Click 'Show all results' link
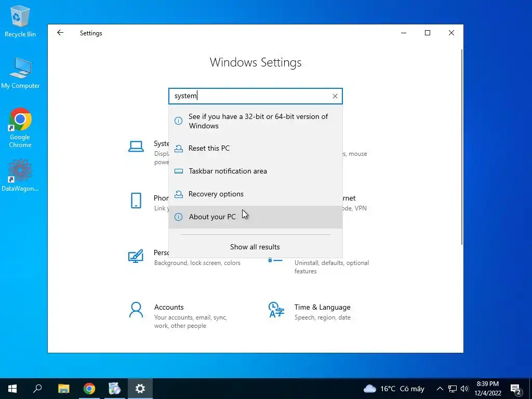This screenshot has width=532, height=399. 255,247
